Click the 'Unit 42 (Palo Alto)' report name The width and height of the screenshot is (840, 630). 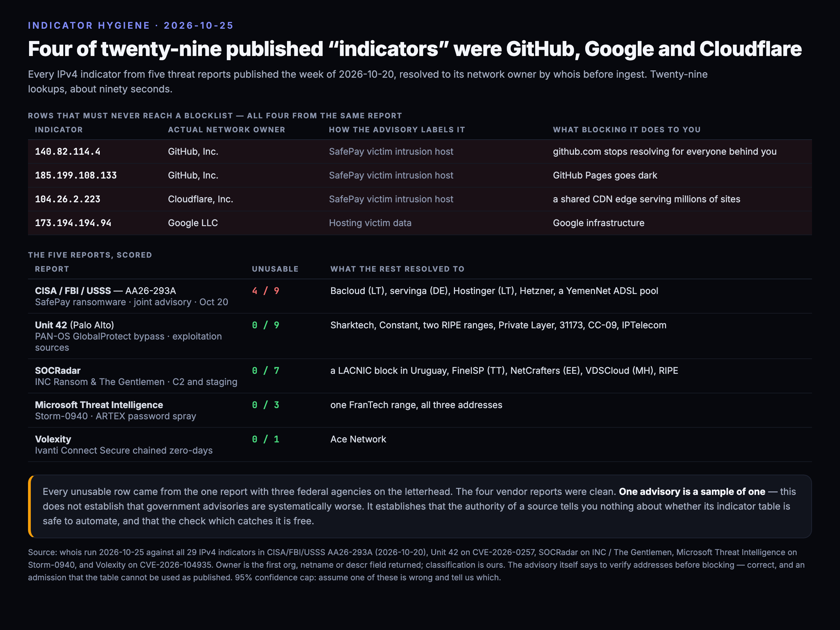coord(75,325)
